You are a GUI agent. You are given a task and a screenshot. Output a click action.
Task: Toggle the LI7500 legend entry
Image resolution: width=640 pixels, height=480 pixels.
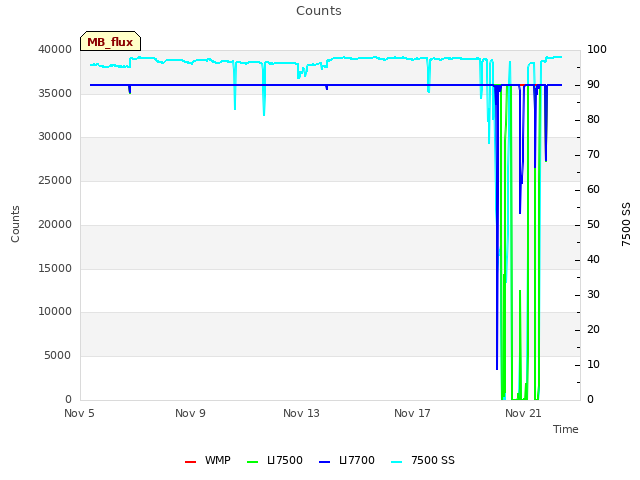coord(275,460)
